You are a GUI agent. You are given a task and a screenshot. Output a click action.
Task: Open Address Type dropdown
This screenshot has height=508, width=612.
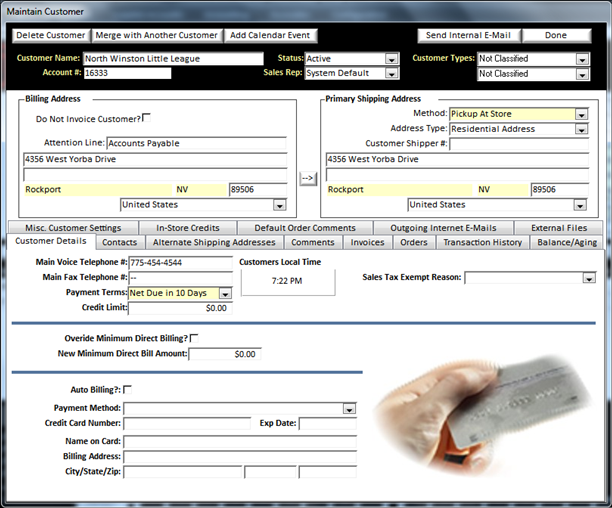581,129
